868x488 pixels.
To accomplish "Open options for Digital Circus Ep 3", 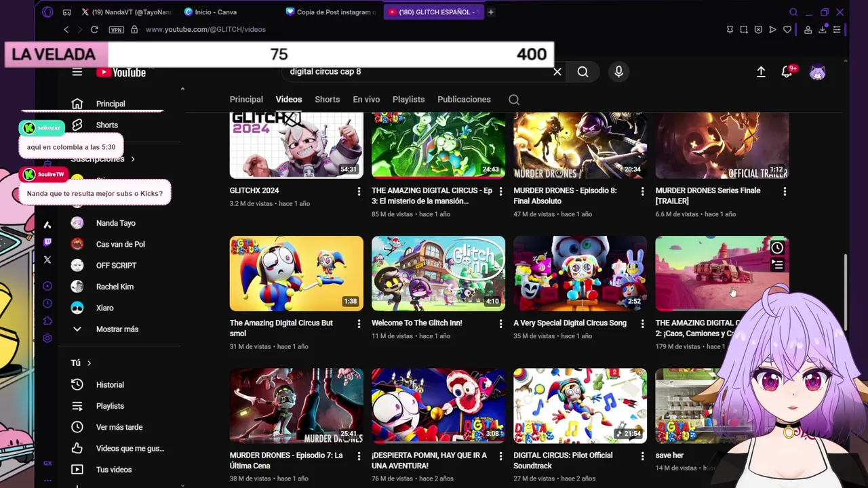I will coord(500,192).
